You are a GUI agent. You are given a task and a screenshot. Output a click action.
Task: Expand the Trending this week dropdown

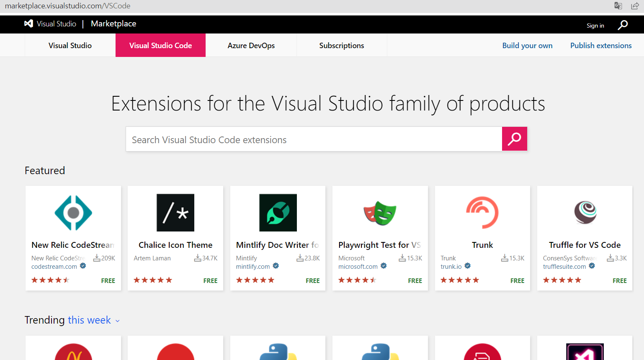point(94,320)
